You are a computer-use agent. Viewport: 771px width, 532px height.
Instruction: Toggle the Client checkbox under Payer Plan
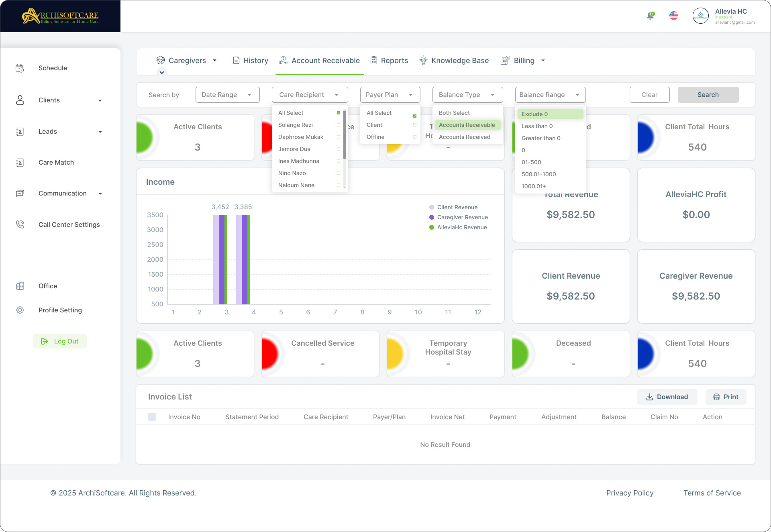click(414, 125)
